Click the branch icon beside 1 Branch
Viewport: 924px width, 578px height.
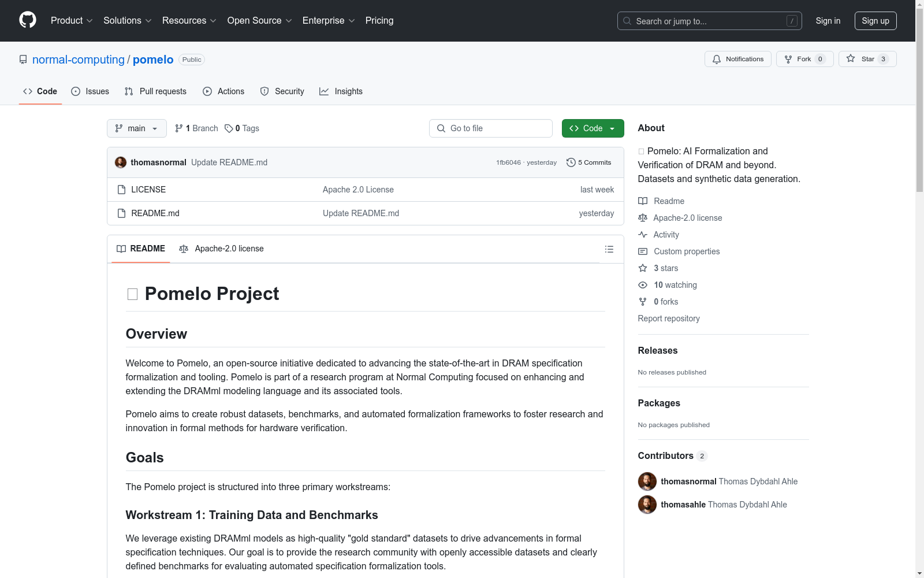point(179,128)
